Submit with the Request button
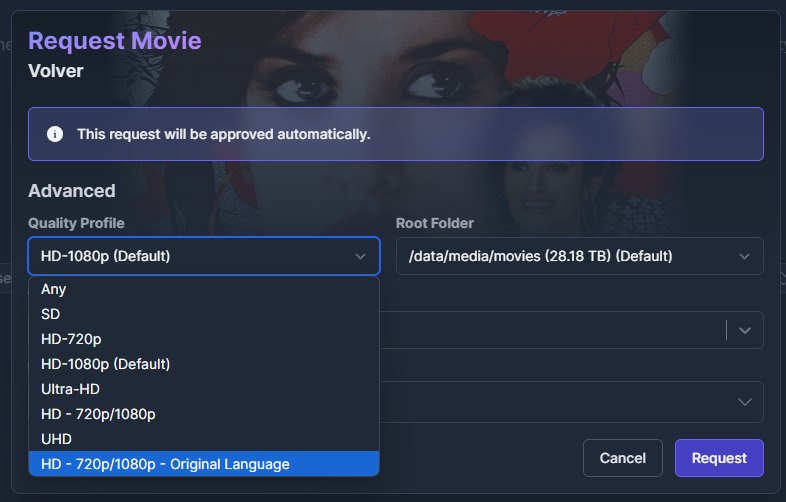 click(719, 458)
